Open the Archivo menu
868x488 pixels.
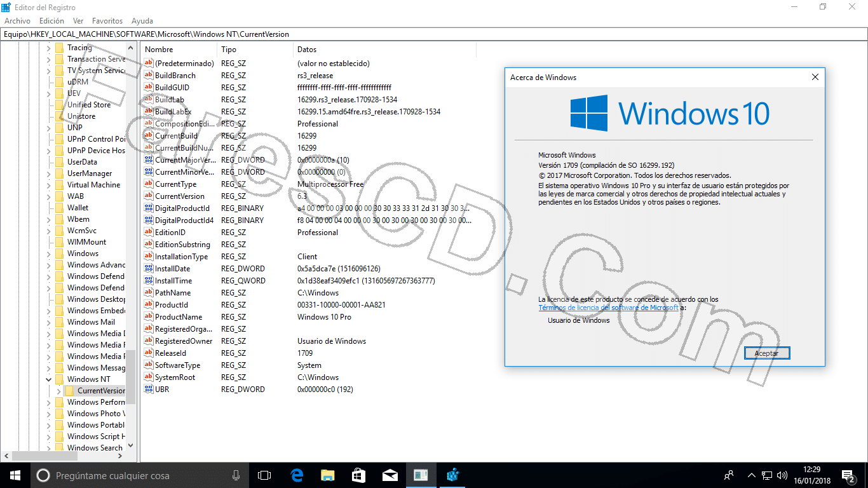point(17,21)
